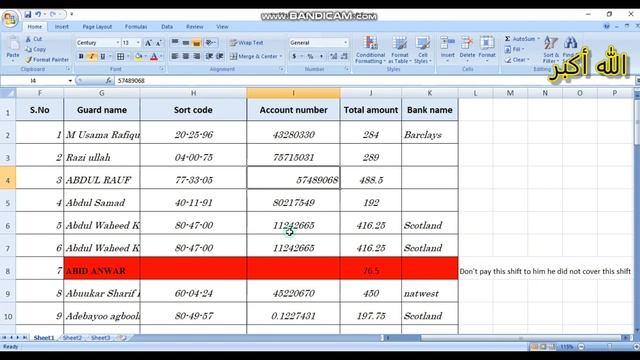
Task: Toggle Wrap Text
Action: [x=246, y=42]
